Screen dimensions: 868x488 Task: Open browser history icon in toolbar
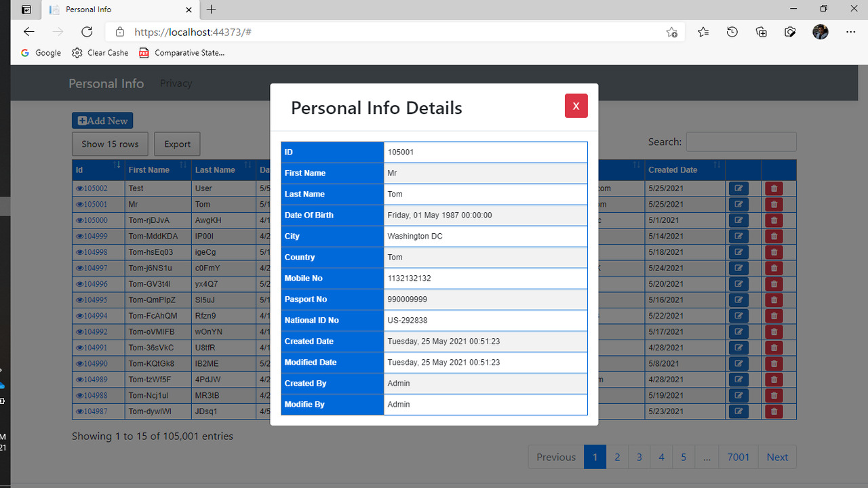point(732,32)
